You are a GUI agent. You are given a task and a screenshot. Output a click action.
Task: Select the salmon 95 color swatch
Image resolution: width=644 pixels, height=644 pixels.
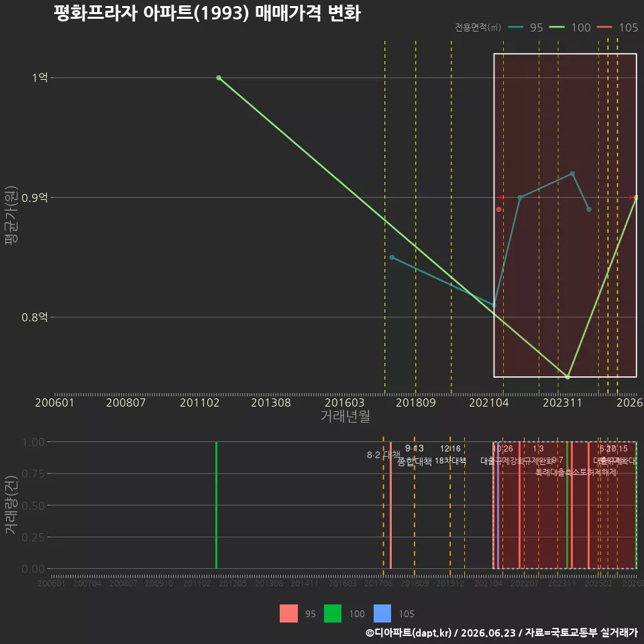pos(288,614)
